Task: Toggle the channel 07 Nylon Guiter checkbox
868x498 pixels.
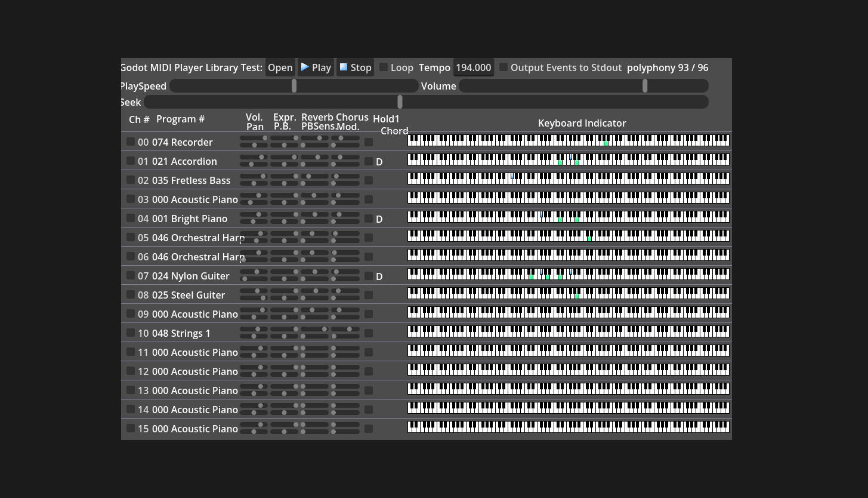Action: pyautogui.click(x=131, y=275)
